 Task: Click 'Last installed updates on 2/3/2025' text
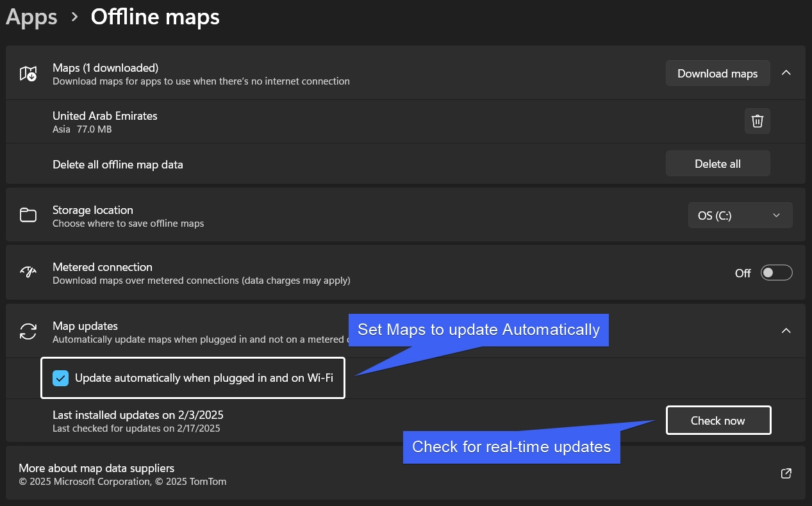(138, 415)
